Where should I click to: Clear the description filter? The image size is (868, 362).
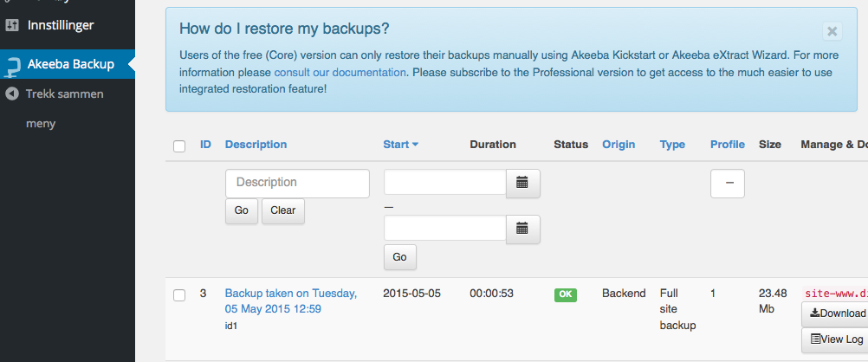click(x=282, y=210)
